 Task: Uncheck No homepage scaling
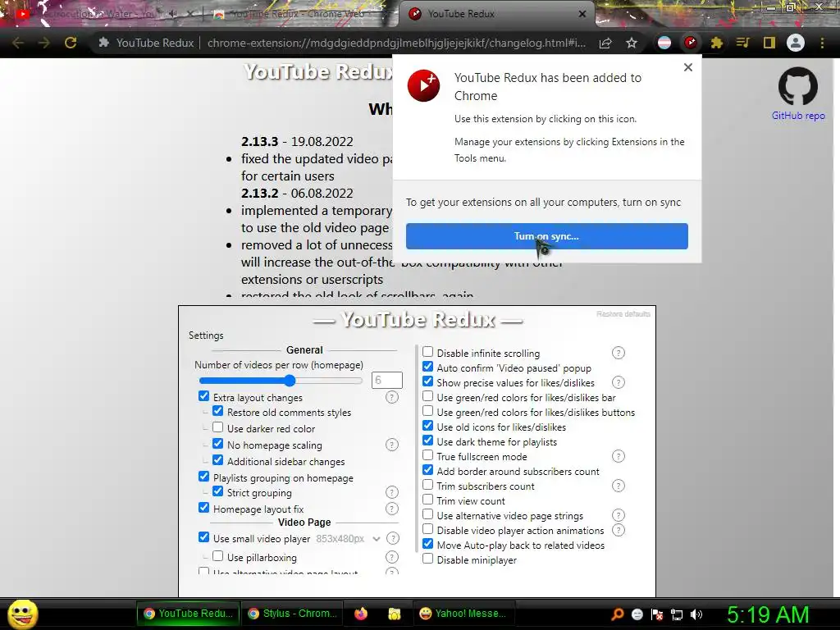217,444
